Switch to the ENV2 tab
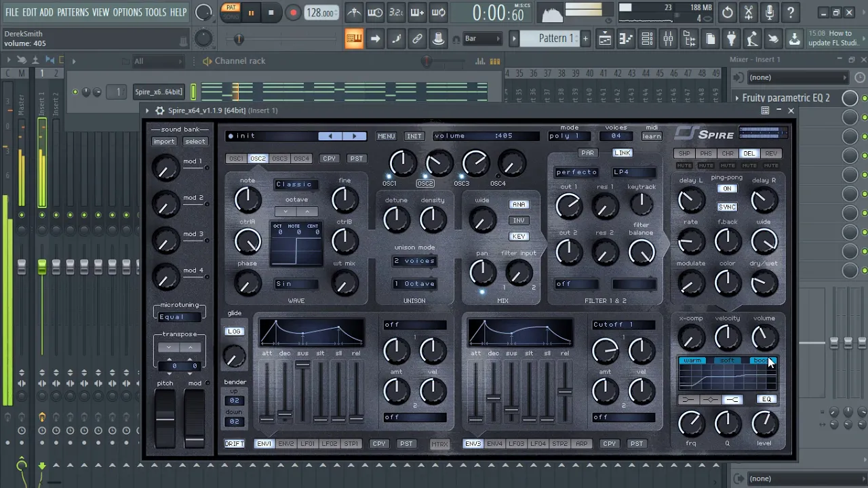This screenshot has width=868, height=488. [286, 444]
